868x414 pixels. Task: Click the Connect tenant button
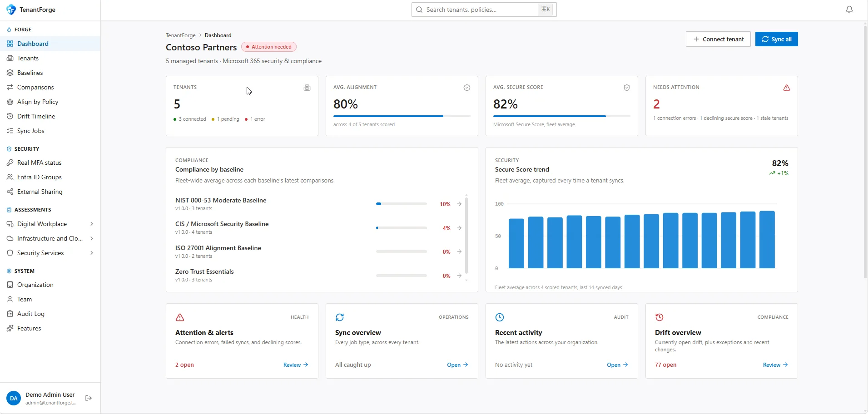point(718,39)
